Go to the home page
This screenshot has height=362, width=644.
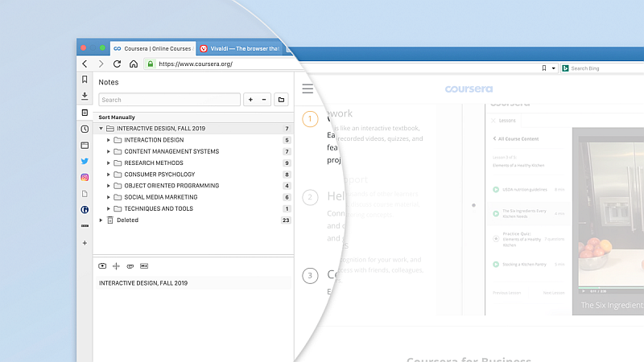click(x=134, y=64)
